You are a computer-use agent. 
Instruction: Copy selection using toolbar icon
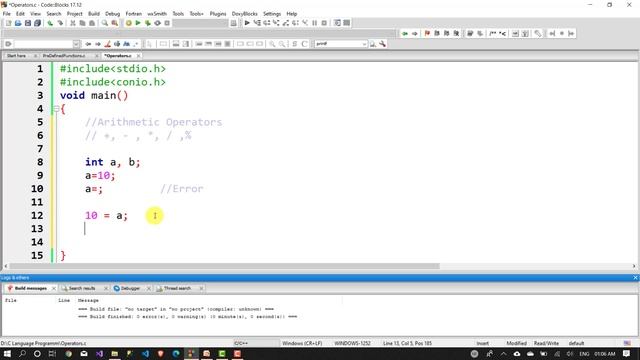(82, 23)
